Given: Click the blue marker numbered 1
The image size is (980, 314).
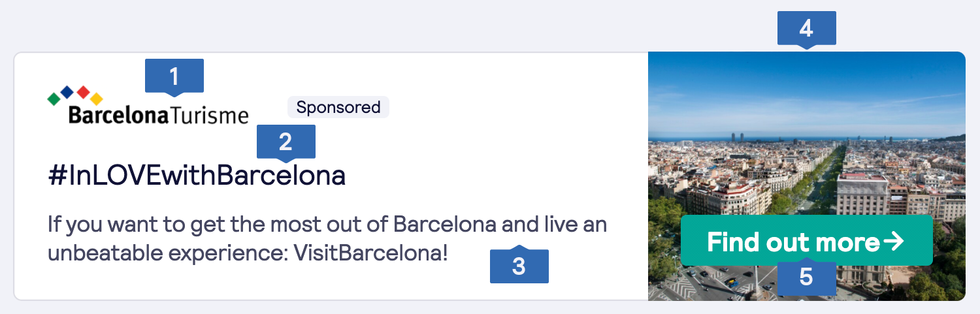Looking at the screenshot, I should (174, 76).
